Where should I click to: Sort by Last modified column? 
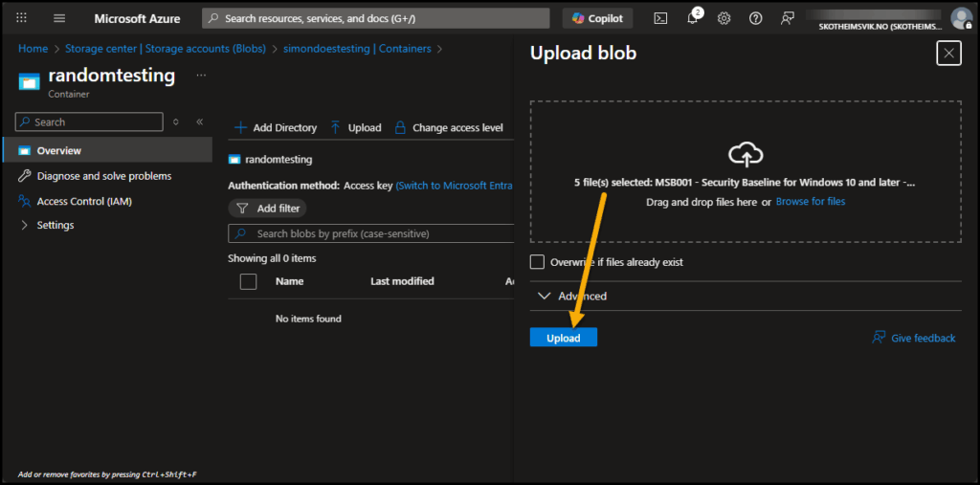click(402, 281)
